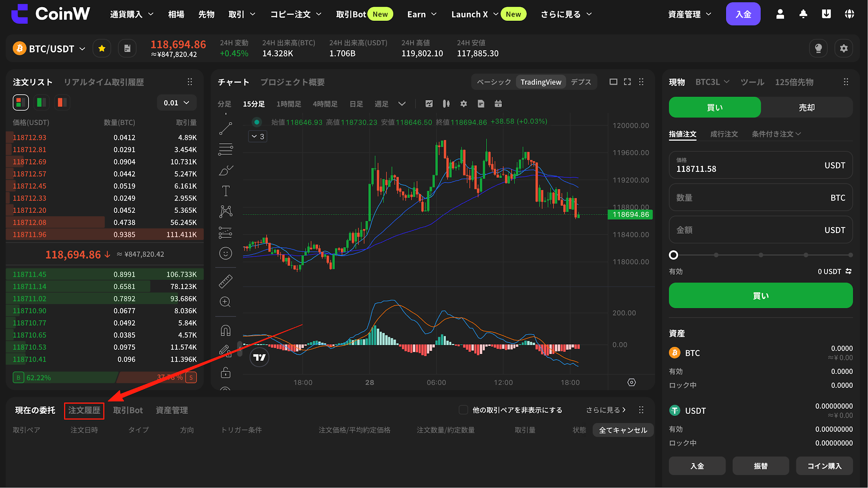Click the amount percentage slider handle
Viewport: 868px width, 488px height.
(x=673, y=255)
